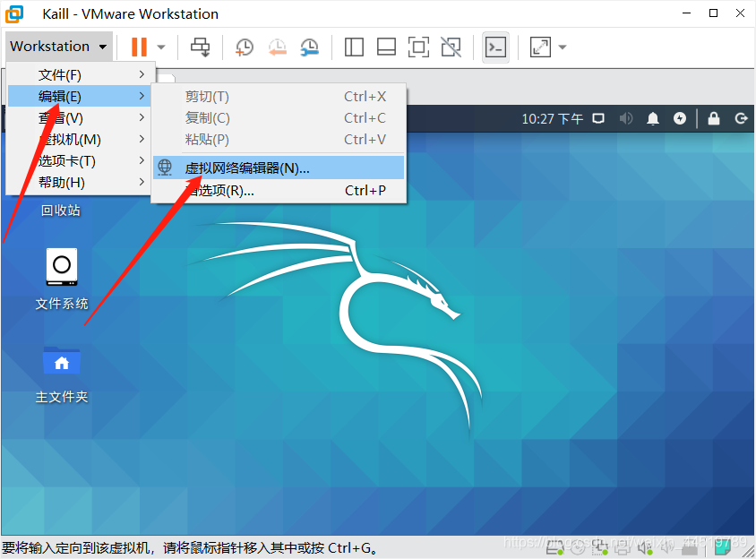Click the network adapter icon in status bar
Image resolution: width=756 pixels, height=559 pixels.
tap(600, 547)
